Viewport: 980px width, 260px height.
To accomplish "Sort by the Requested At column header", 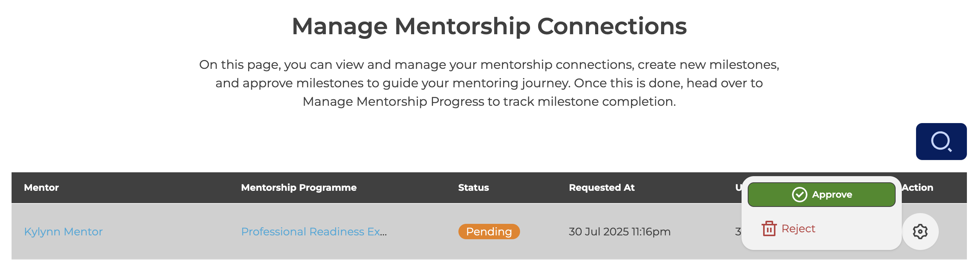I will 601,188.
